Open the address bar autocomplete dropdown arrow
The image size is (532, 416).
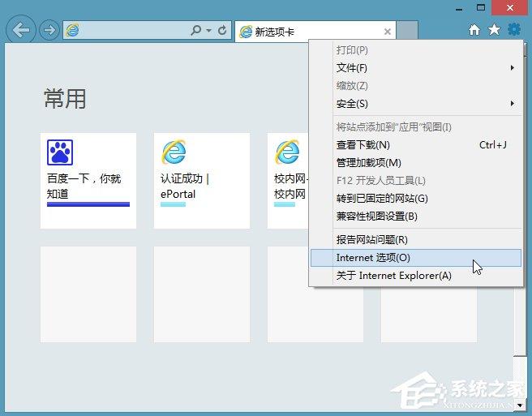point(209,31)
